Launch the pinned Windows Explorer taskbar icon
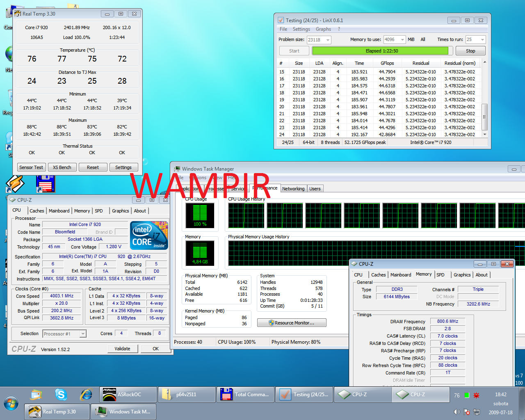 (36, 395)
